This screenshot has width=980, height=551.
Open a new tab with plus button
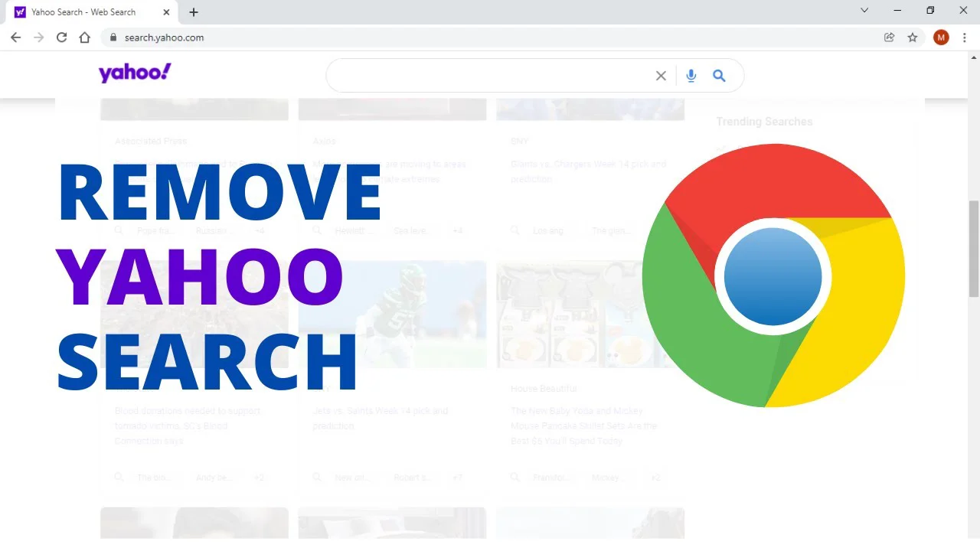[194, 12]
